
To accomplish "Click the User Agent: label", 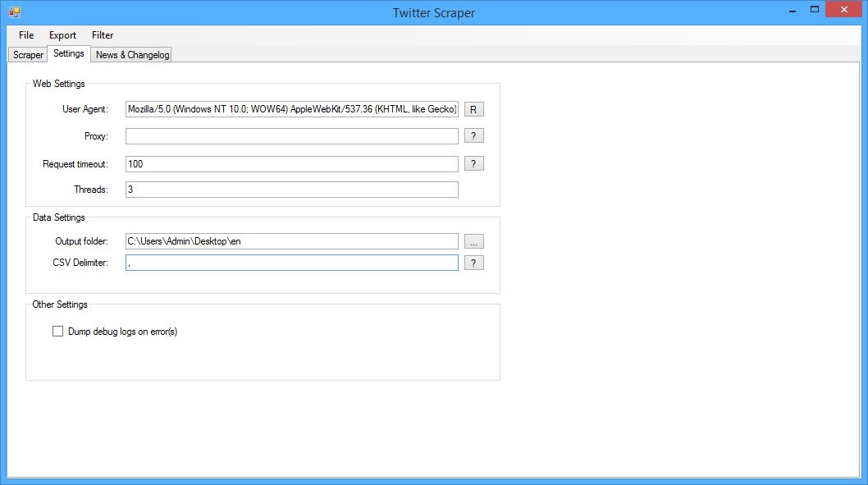I will [85, 109].
